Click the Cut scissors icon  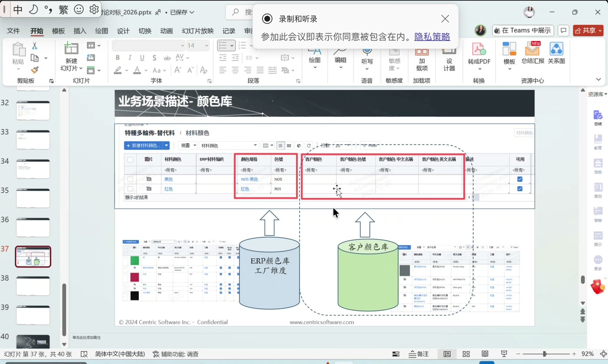coord(35,46)
